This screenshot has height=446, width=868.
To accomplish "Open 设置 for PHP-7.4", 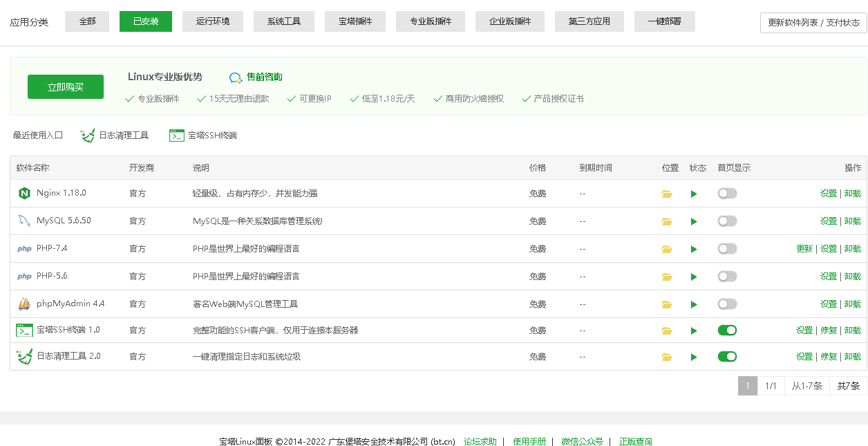I will pos(829,249).
